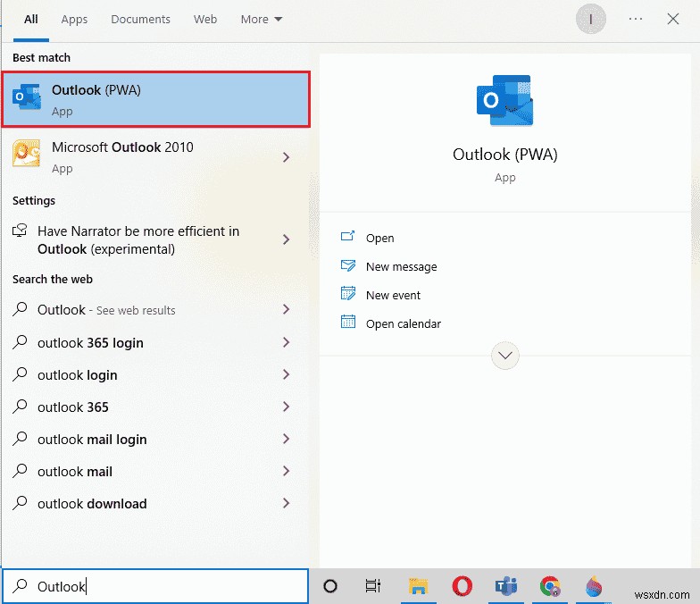Click search icon beside 'outlook download'

(20, 503)
